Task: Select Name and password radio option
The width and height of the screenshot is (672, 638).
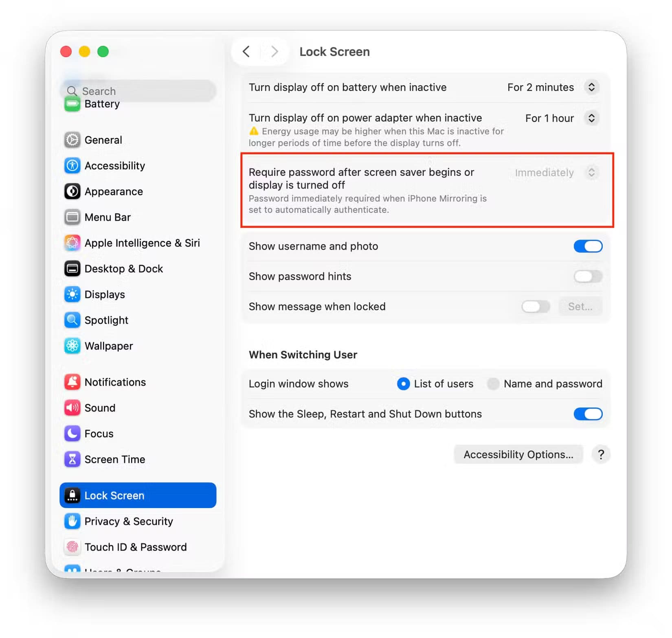Action: tap(493, 384)
